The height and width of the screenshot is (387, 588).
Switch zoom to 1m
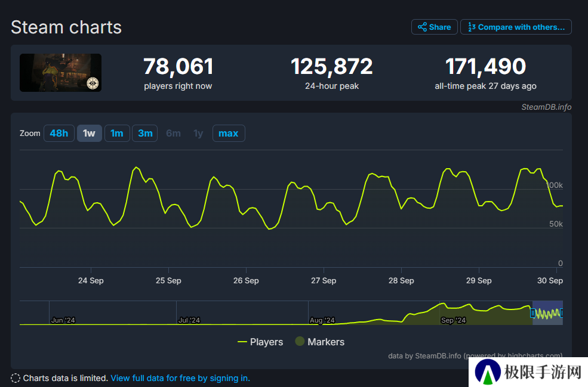pyautogui.click(x=117, y=134)
